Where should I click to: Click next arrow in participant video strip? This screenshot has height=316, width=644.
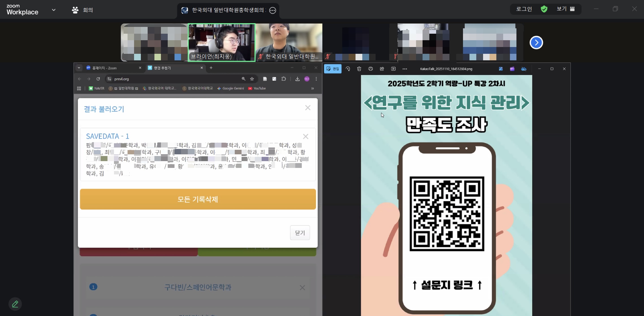tap(536, 43)
